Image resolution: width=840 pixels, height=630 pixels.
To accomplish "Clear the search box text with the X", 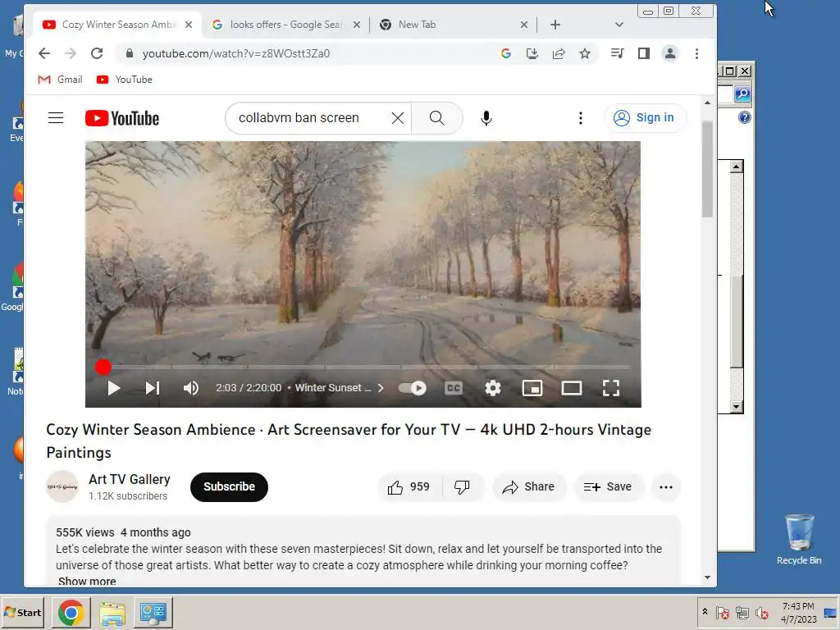I will coord(397,118).
